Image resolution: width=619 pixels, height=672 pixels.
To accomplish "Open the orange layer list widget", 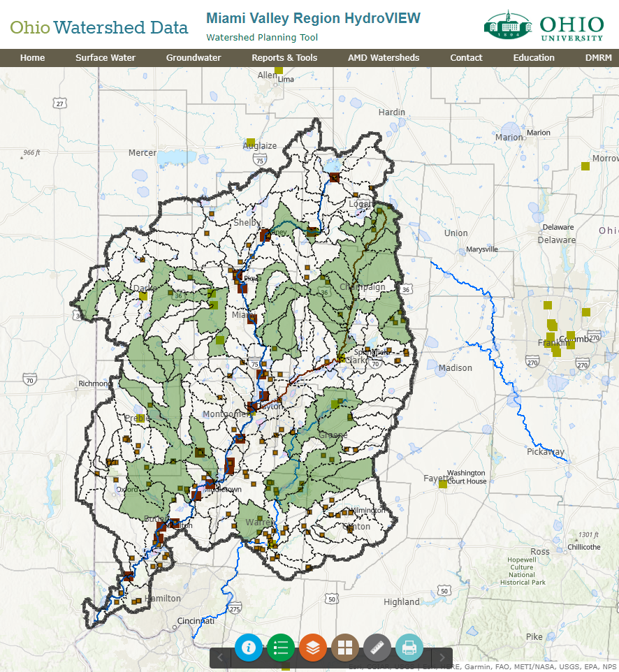I will click(313, 648).
